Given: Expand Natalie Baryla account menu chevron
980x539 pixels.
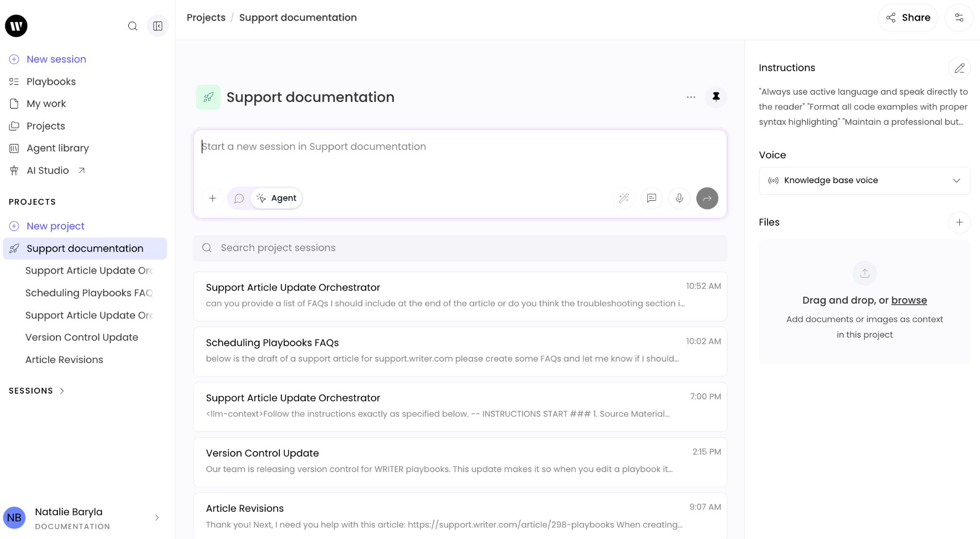Looking at the screenshot, I should pos(157,518).
